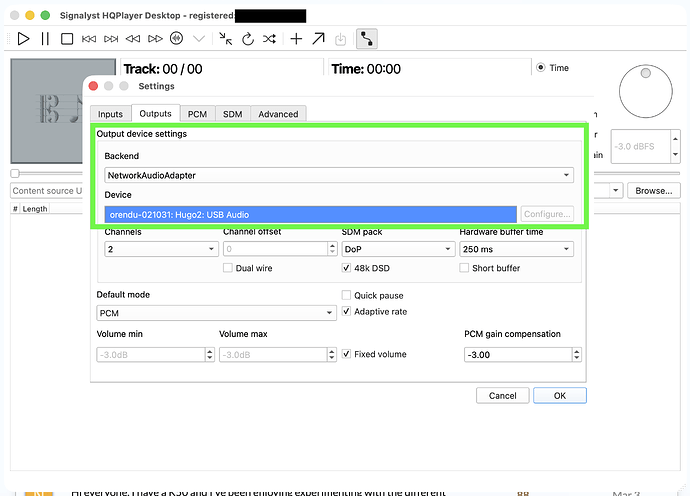Click the Pause button in toolbar

tap(45, 39)
